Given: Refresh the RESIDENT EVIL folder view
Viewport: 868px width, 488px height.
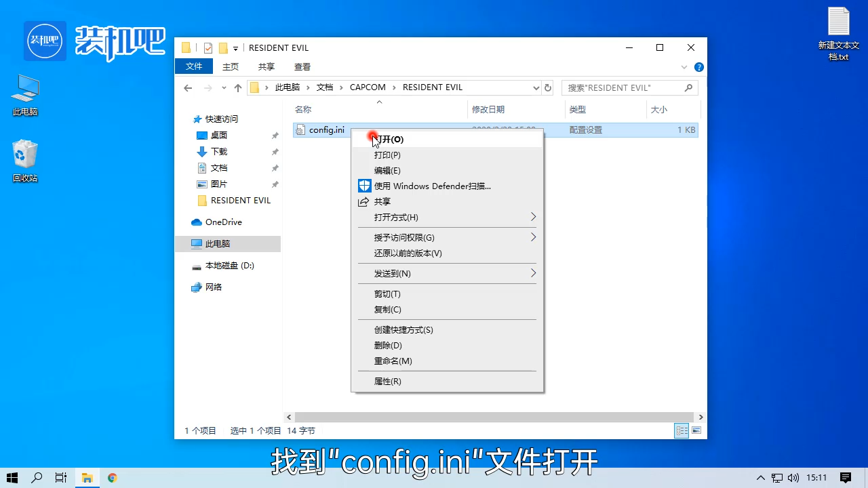Looking at the screenshot, I should 548,87.
